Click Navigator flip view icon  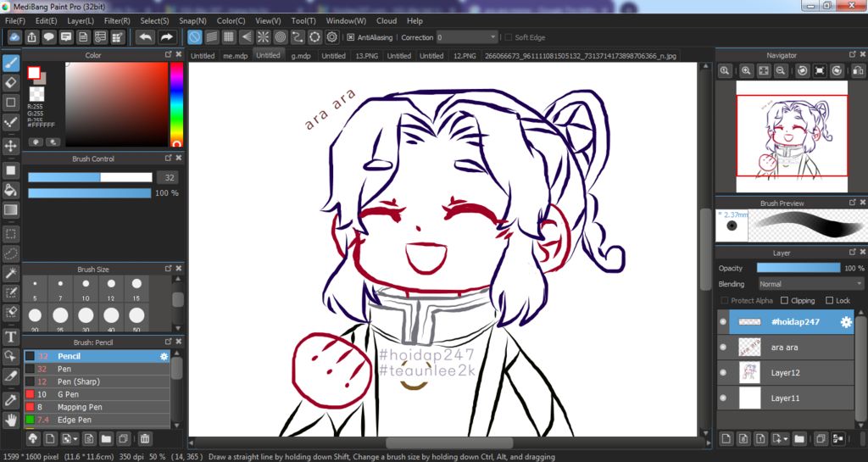pyautogui.click(x=858, y=71)
